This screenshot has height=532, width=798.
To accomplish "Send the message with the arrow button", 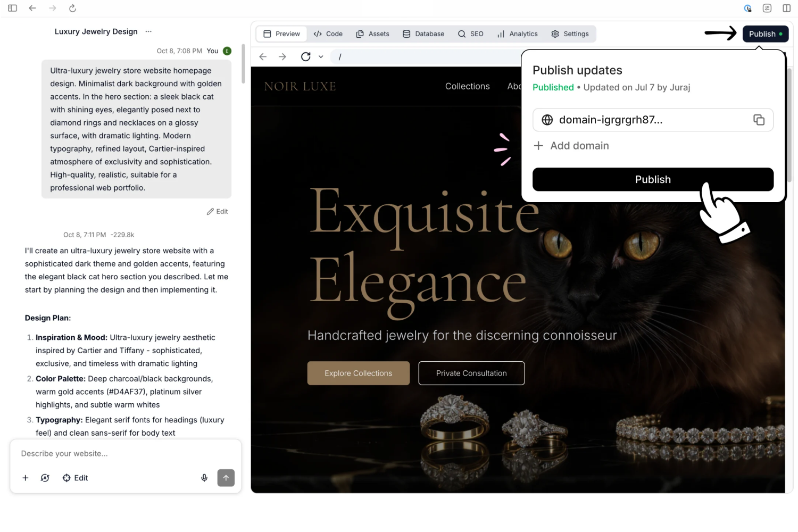I will tap(226, 478).
